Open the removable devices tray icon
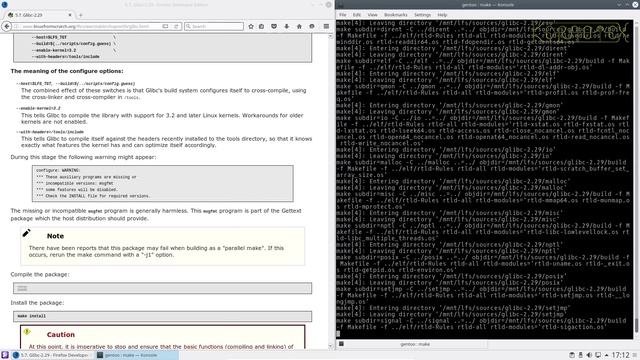Screen dimensions: 640x360 point(580,355)
